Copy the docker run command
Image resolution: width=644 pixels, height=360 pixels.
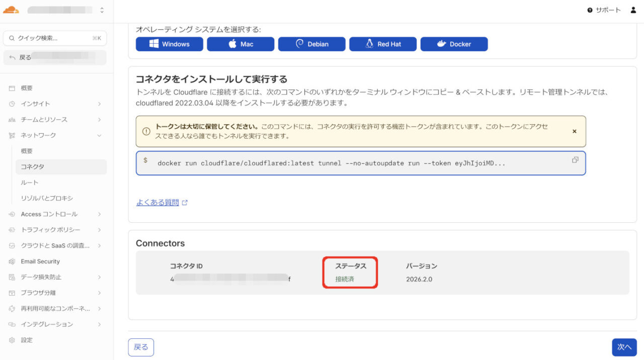575,160
